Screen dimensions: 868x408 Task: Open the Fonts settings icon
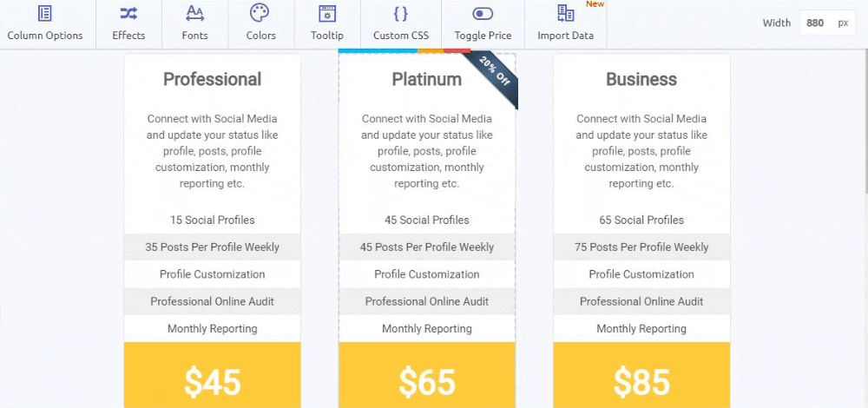coord(194,13)
